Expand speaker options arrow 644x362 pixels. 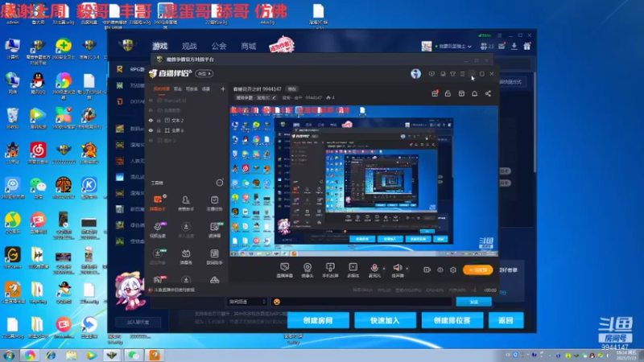coord(407,269)
